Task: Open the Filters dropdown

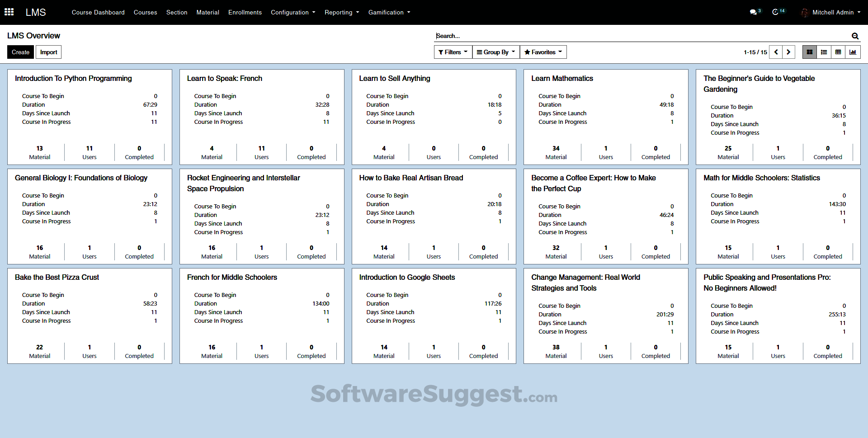Action: tap(453, 52)
